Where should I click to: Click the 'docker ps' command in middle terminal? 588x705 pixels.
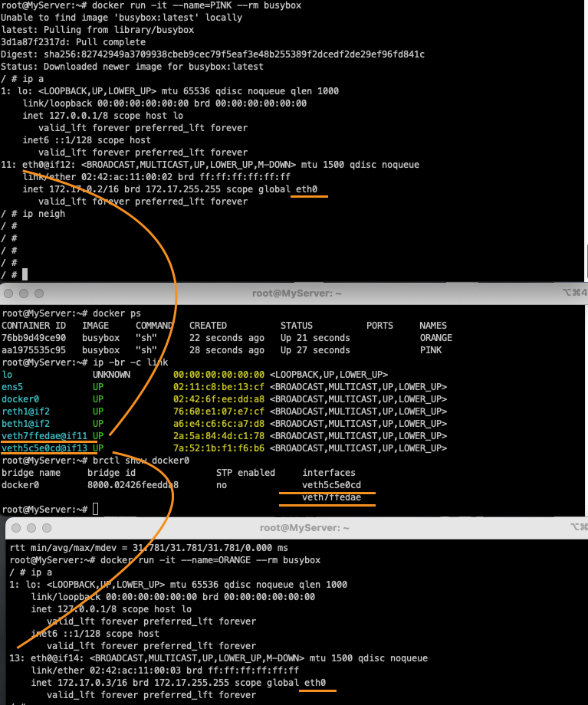pos(117,313)
